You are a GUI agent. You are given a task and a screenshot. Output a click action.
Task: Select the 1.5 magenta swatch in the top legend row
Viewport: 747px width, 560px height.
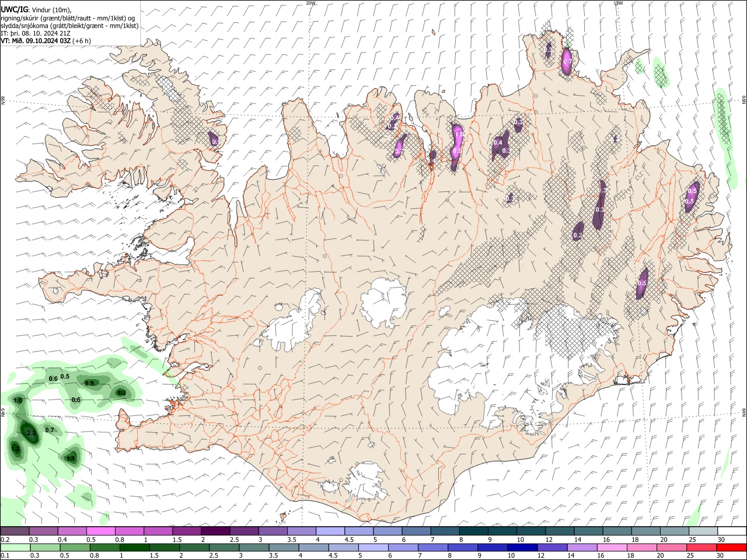coord(187,531)
